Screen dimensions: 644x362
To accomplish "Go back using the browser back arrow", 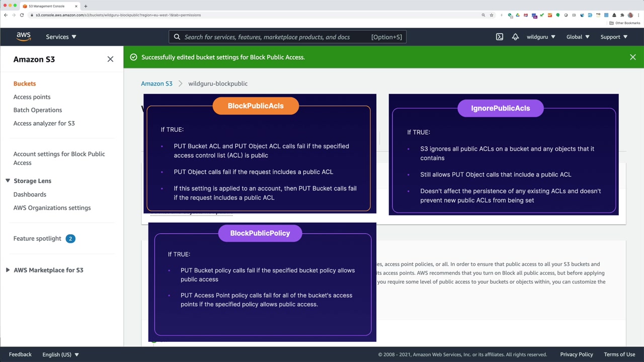I will coord(6,15).
